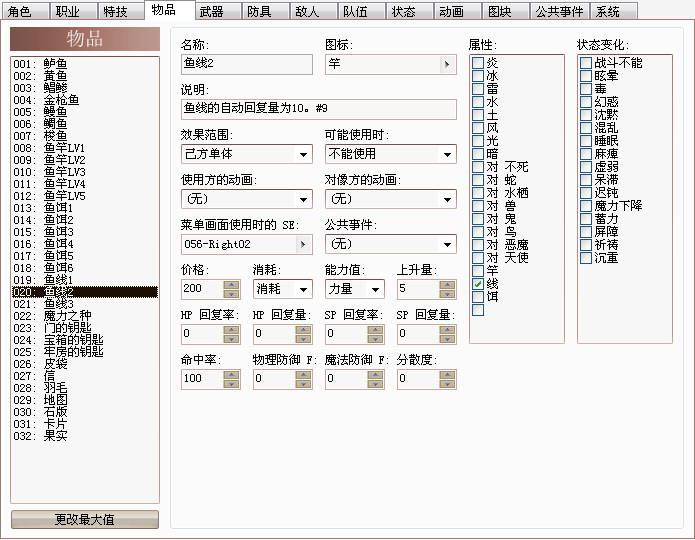Open the 系统 tab
The height and width of the screenshot is (540, 695).
[614, 11]
